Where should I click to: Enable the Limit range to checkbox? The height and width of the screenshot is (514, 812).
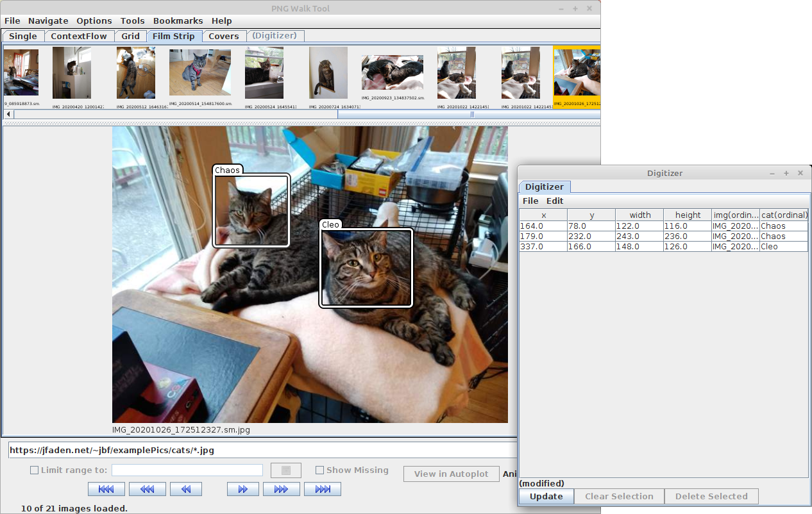click(35, 470)
